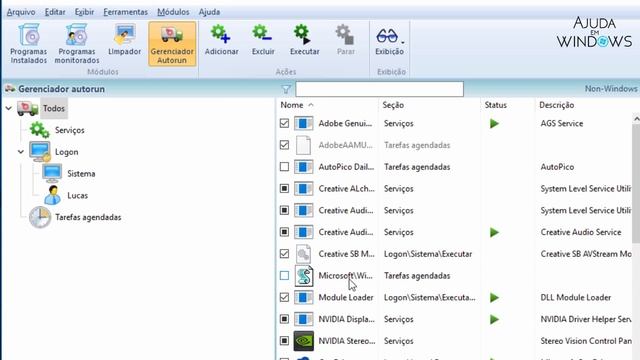Toggle the NVIDIA Displa... checkbox
Image resolution: width=640 pixels, height=360 pixels.
point(284,319)
